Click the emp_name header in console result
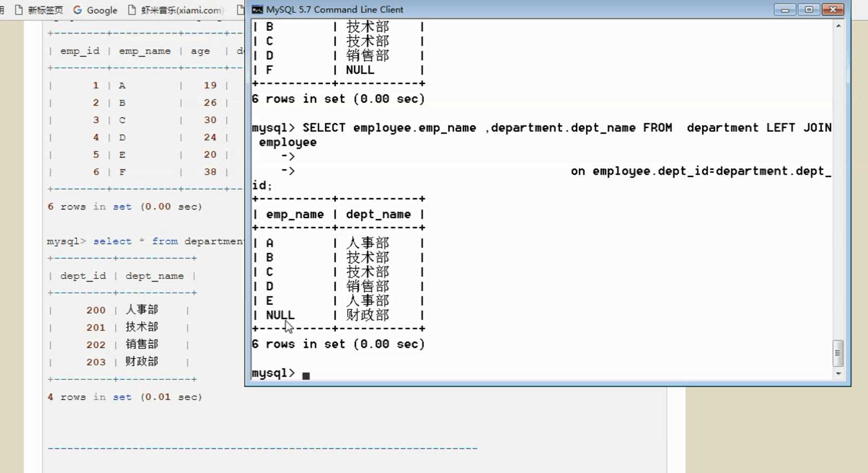This screenshot has height=473, width=868. (x=295, y=215)
